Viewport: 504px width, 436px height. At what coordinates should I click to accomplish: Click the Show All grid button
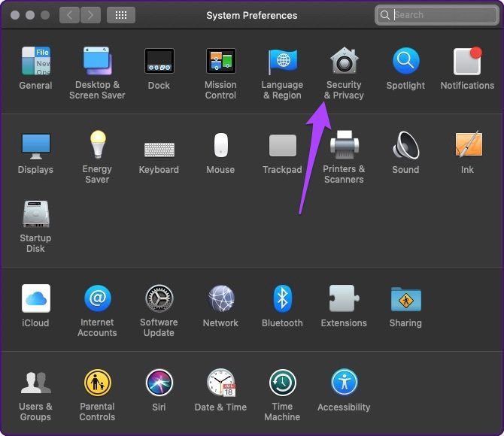click(121, 15)
